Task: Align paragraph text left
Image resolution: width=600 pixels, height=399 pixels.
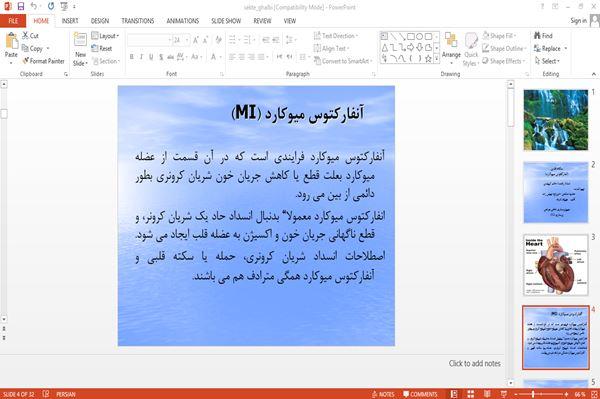Action: click(x=232, y=57)
